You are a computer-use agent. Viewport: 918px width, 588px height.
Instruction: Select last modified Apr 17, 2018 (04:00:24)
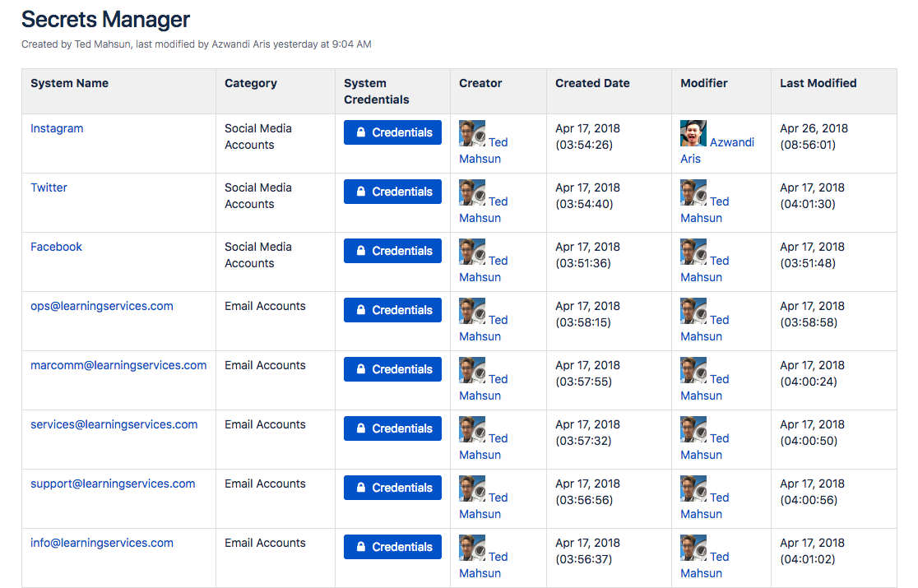click(812, 373)
